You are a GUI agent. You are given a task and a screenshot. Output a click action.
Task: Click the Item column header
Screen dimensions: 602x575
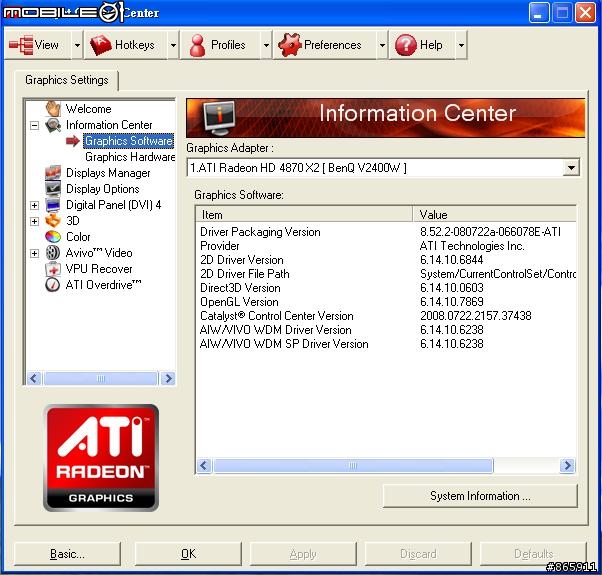304,215
